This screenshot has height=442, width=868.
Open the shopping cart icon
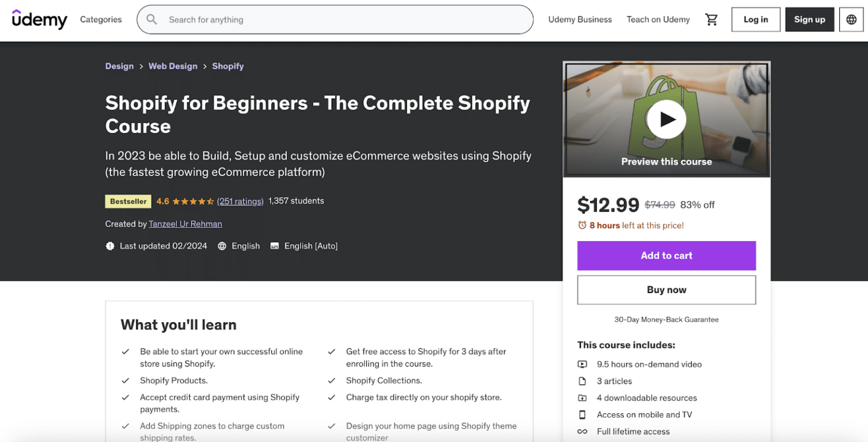tap(711, 19)
